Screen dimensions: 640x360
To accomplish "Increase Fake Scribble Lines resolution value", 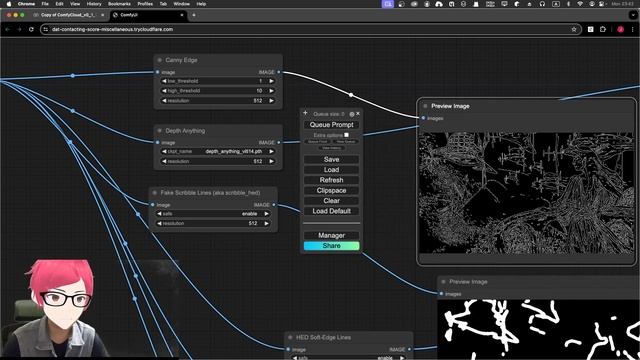I will pos(267,223).
